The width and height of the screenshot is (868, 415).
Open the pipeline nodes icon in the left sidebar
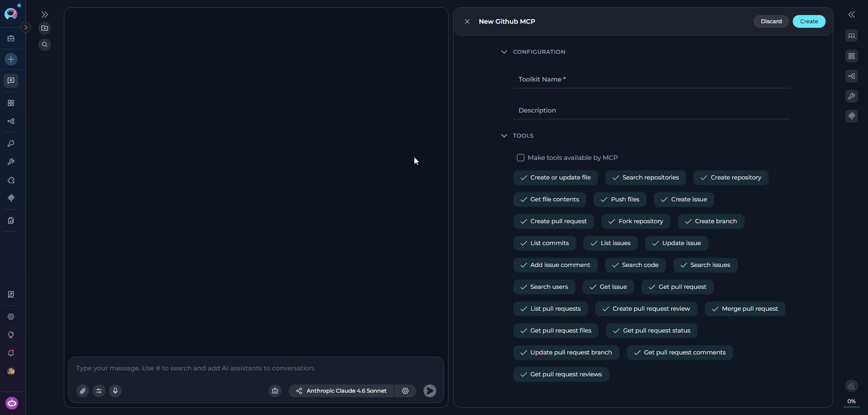[11, 121]
